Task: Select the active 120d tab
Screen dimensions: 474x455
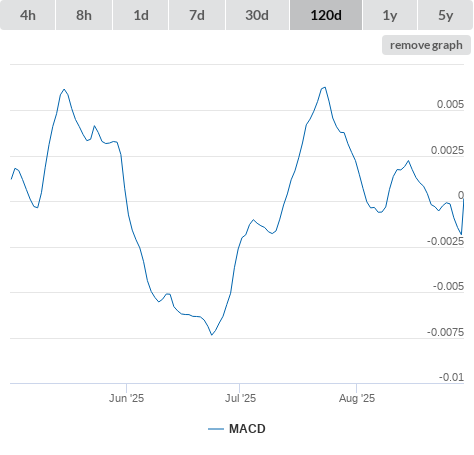Action: 326,15
